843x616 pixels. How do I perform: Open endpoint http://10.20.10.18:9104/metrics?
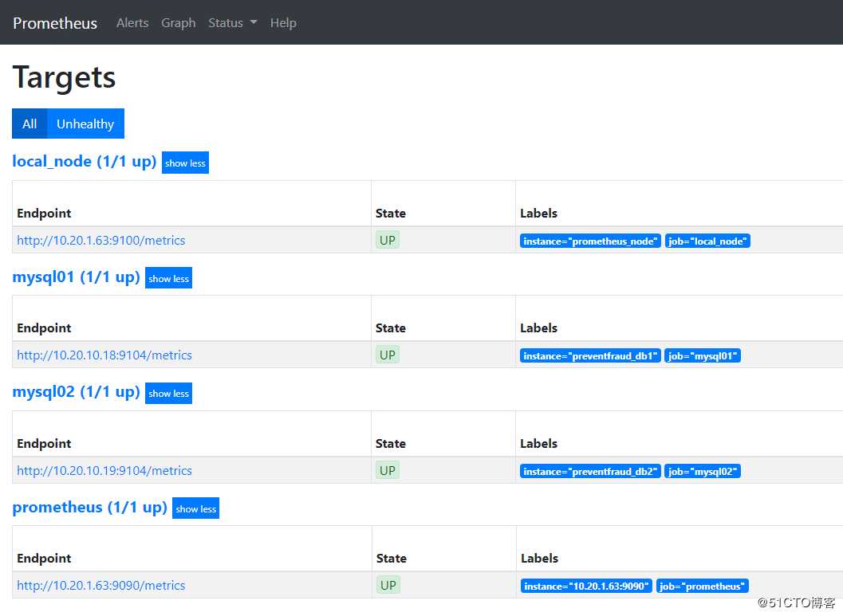(x=104, y=355)
